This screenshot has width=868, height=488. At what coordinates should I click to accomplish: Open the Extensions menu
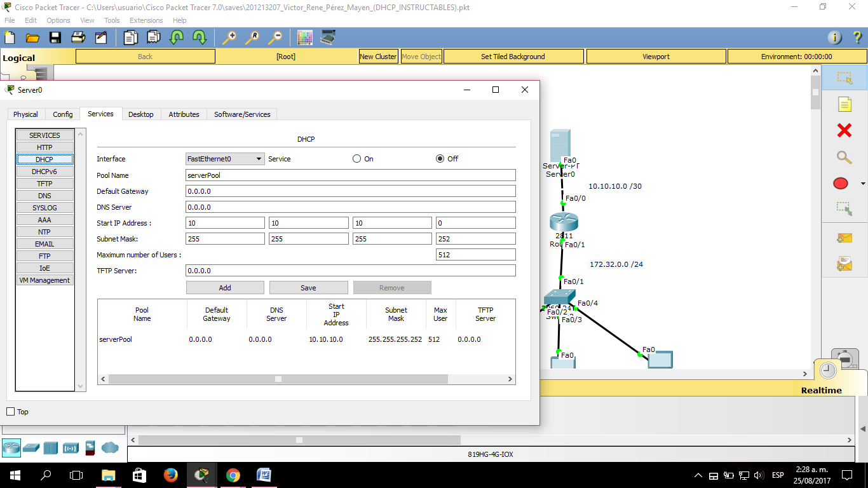(146, 20)
